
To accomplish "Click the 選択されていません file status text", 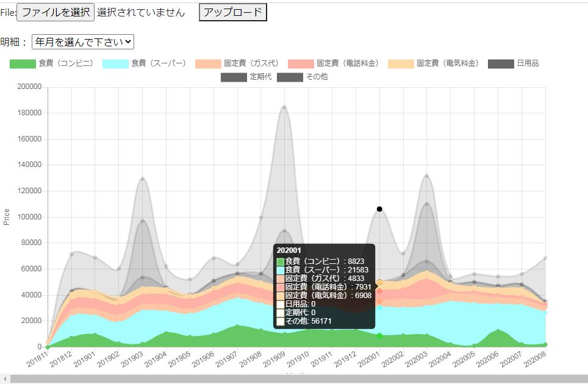I will pos(141,12).
